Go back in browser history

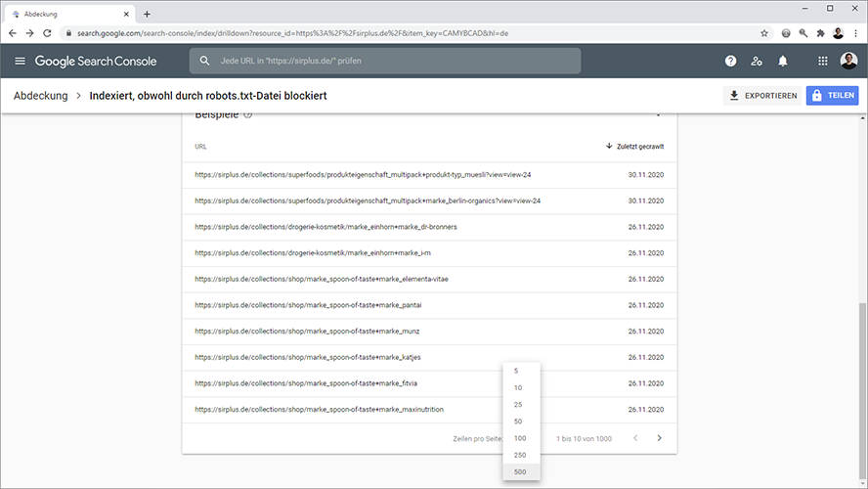click(13, 33)
